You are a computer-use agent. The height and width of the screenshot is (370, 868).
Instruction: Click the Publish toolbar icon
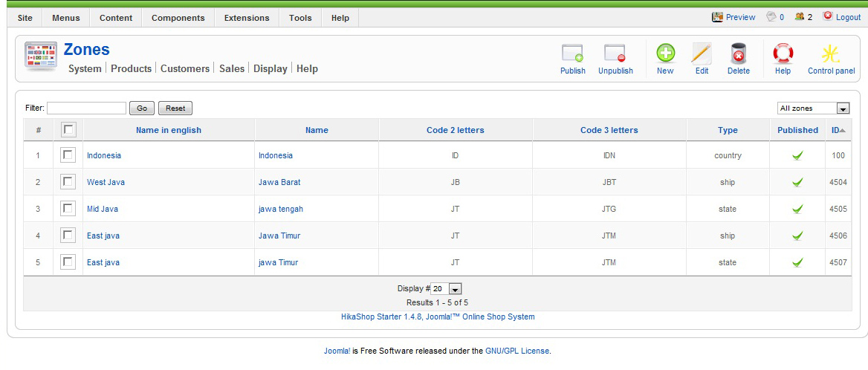(x=572, y=54)
